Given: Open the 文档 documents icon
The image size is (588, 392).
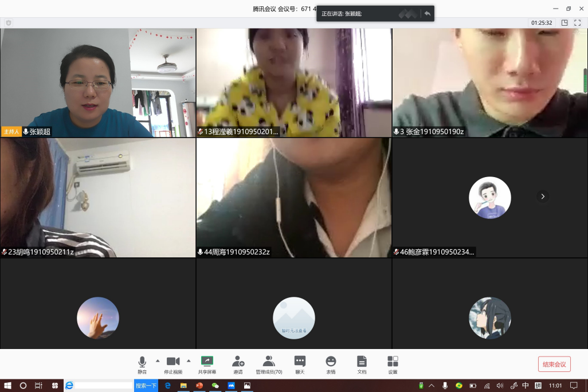Looking at the screenshot, I should point(362,364).
